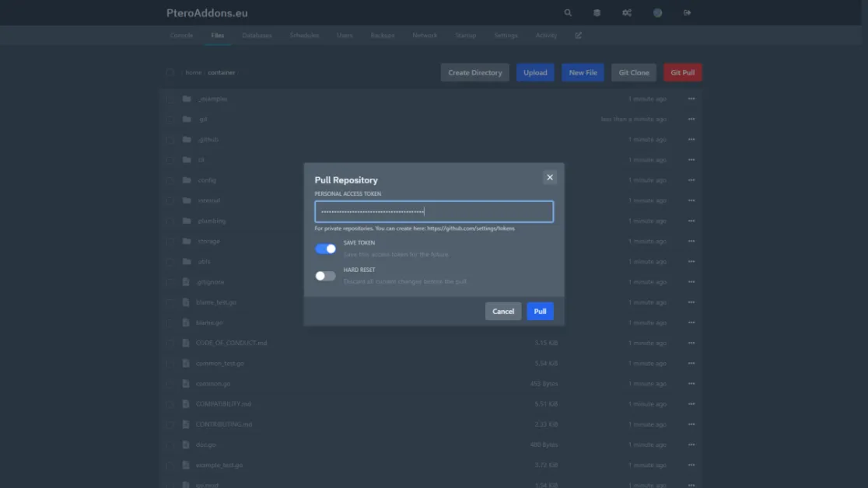
Task: Click the external link icon in navigation bar
Action: tap(578, 36)
